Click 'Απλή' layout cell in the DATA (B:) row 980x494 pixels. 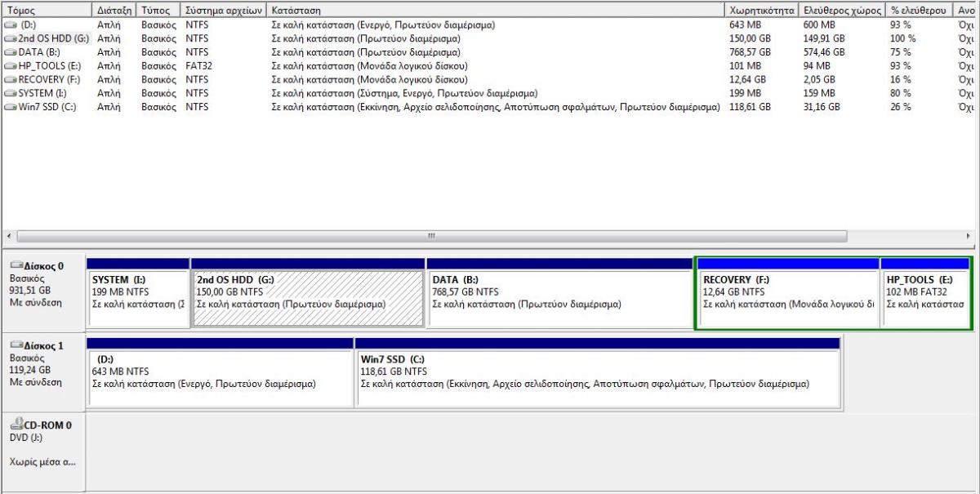click(108, 52)
